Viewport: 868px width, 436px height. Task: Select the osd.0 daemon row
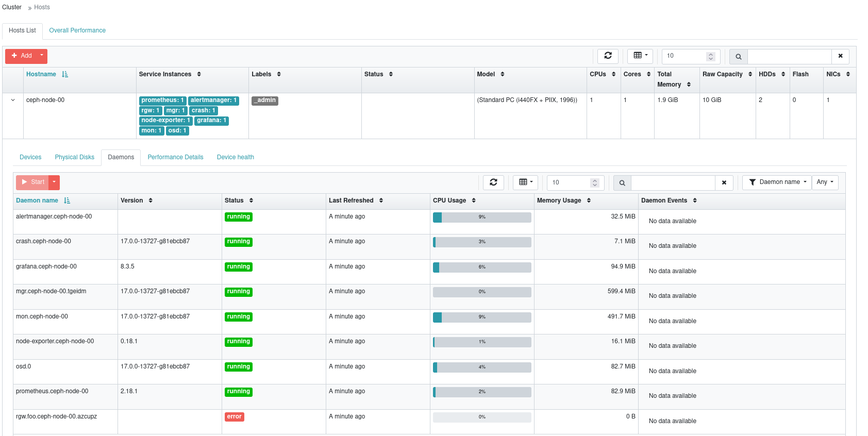coord(429,372)
